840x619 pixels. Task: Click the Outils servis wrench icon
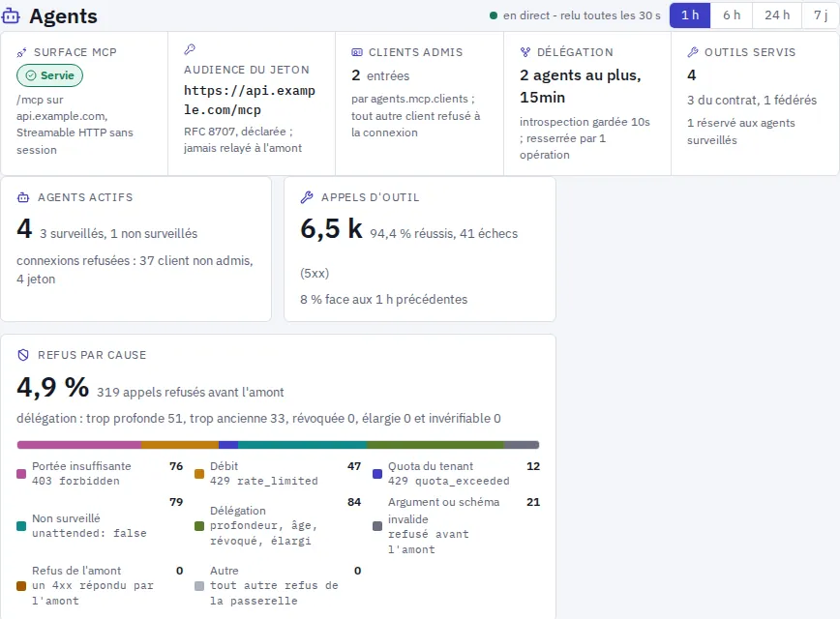[x=693, y=52]
